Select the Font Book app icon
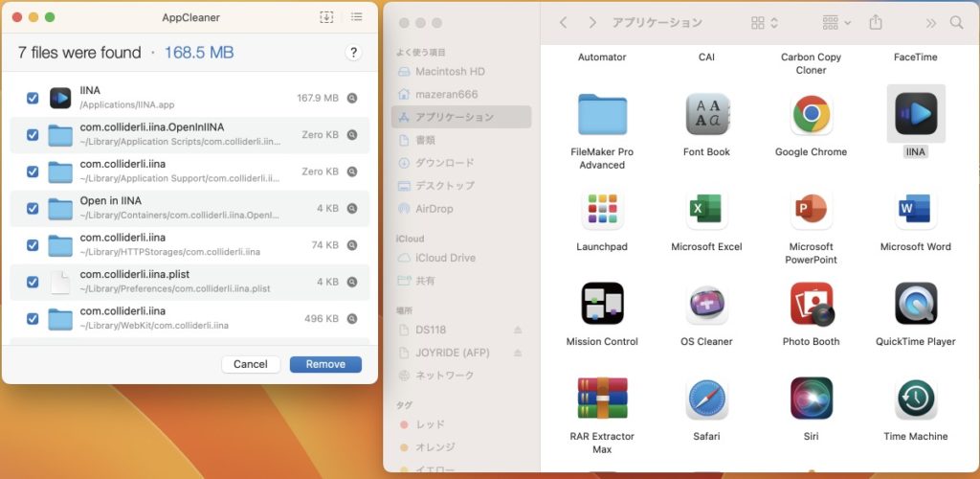Image resolution: width=980 pixels, height=479 pixels. pos(707,114)
